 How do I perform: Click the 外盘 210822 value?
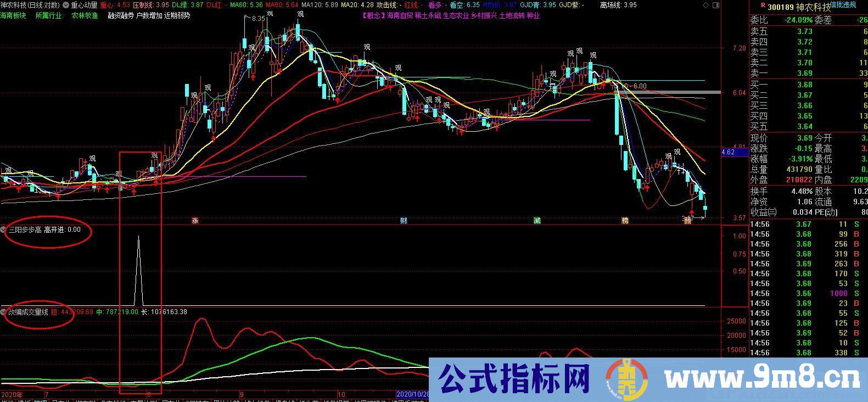pyautogui.click(x=799, y=180)
